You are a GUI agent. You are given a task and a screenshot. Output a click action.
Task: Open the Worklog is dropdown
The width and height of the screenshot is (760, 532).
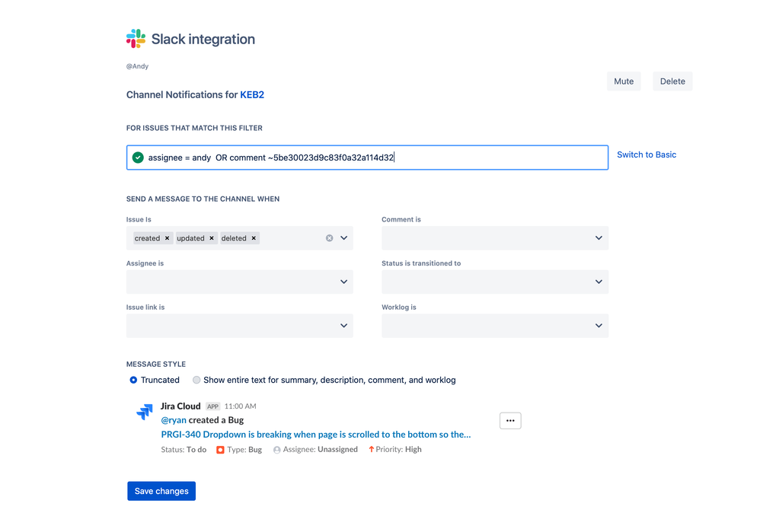(x=495, y=326)
